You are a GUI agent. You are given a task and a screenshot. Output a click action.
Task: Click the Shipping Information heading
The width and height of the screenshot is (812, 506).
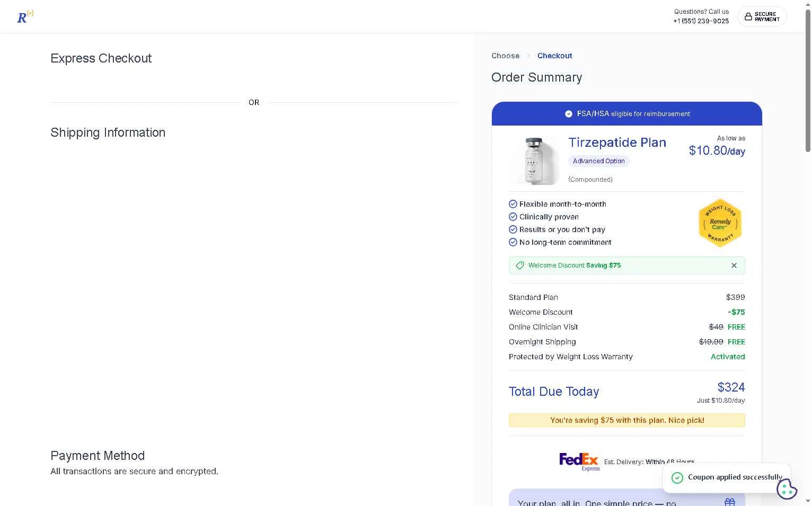108,132
